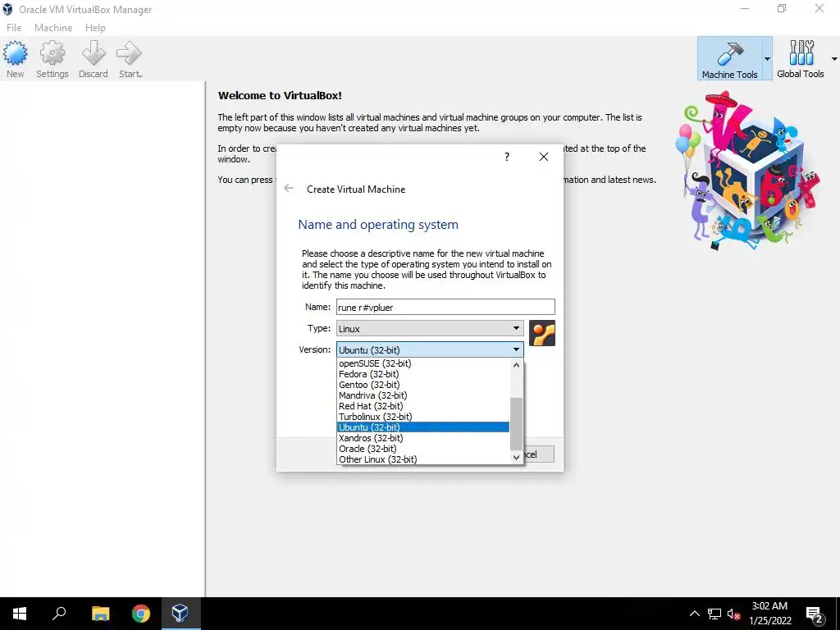The image size is (840, 630).
Task: Click the version list scroll up arrow
Action: pyautogui.click(x=517, y=365)
